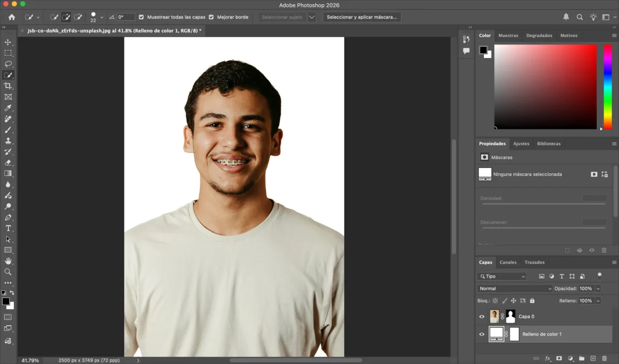
Task: Click the toolbar foreground color swatch
Action: (6, 301)
